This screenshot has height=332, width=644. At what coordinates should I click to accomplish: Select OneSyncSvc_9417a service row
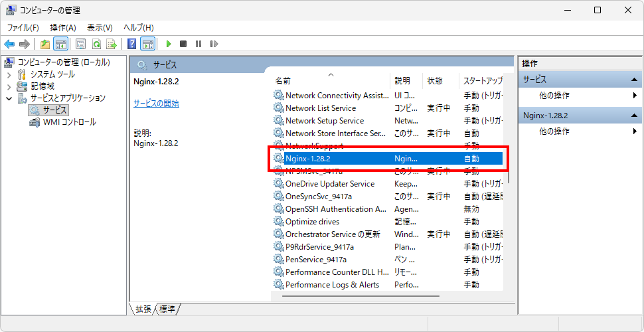coord(388,197)
